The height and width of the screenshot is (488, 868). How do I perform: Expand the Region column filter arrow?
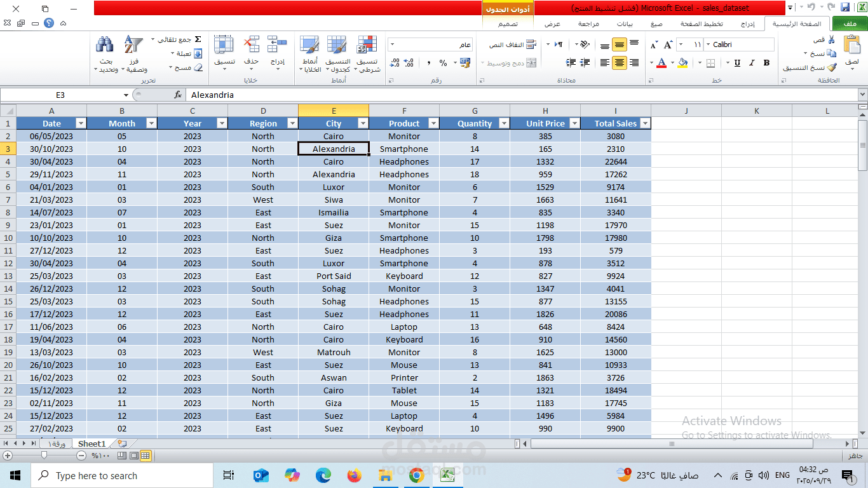[x=292, y=123]
